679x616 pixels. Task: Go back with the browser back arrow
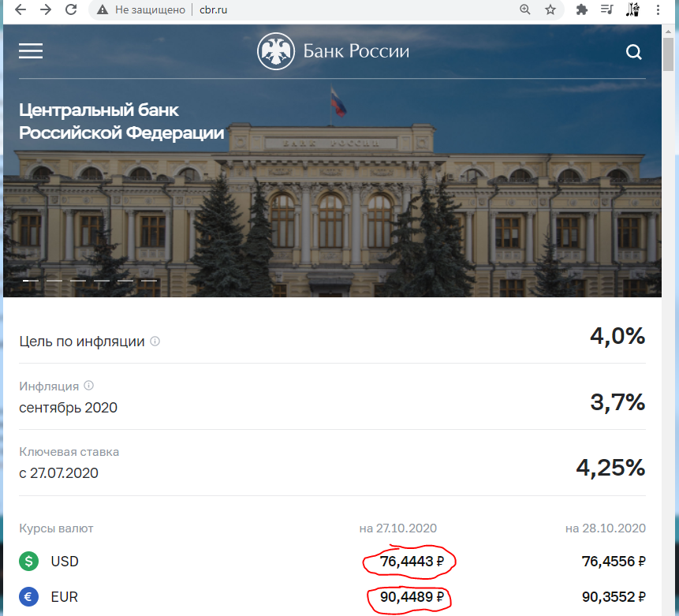tap(21, 9)
